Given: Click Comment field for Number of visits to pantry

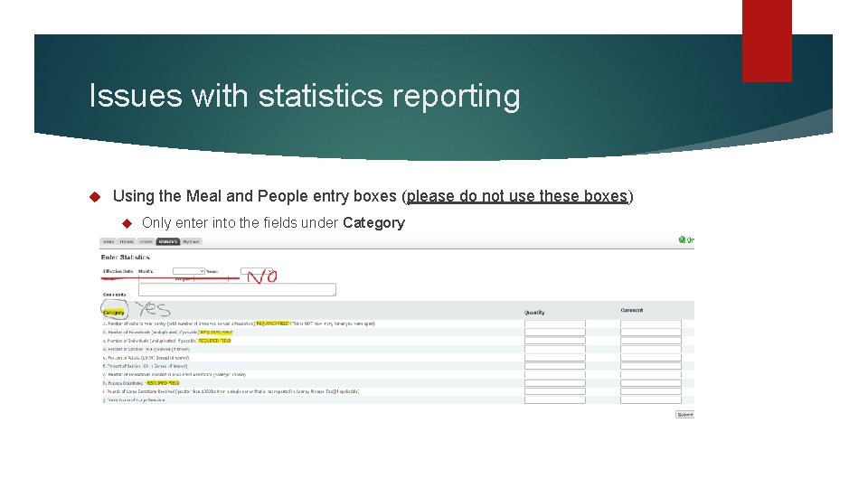Looking at the screenshot, I should (650, 324).
